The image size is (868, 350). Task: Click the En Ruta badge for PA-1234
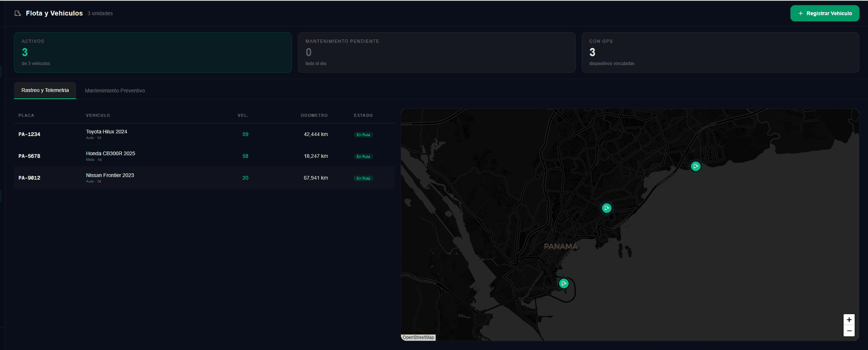[x=363, y=135]
